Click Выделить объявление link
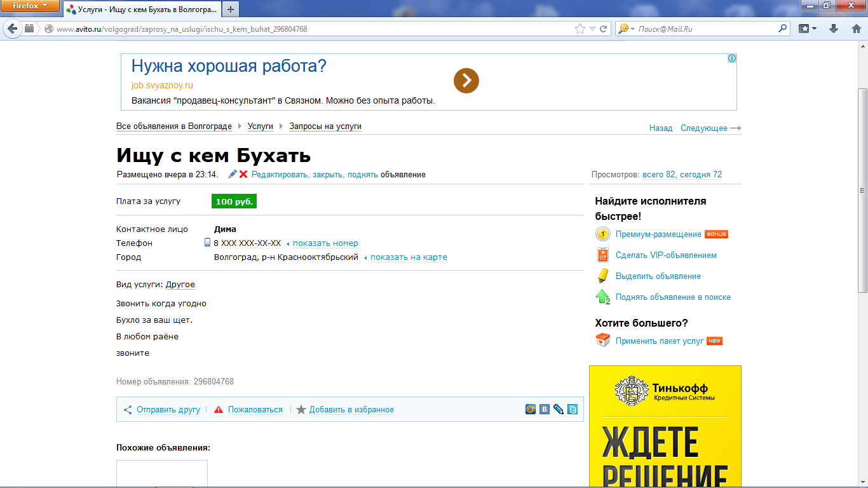 pos(658,276)
